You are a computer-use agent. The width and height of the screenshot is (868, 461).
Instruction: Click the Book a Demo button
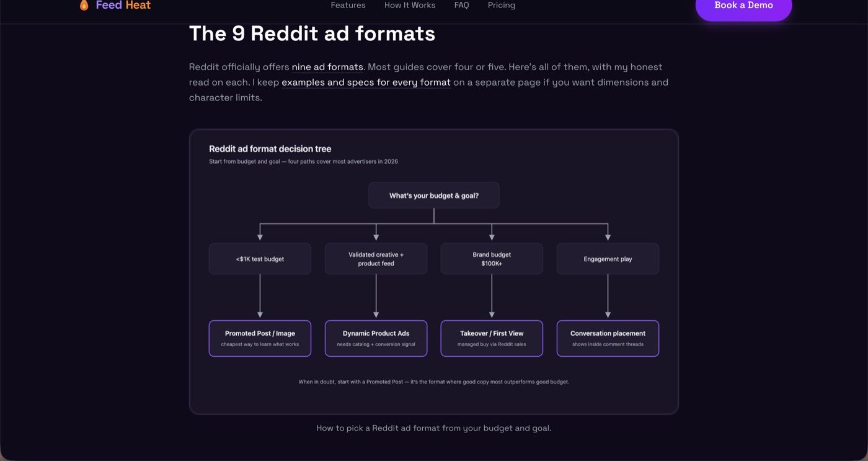coord(743,6)
